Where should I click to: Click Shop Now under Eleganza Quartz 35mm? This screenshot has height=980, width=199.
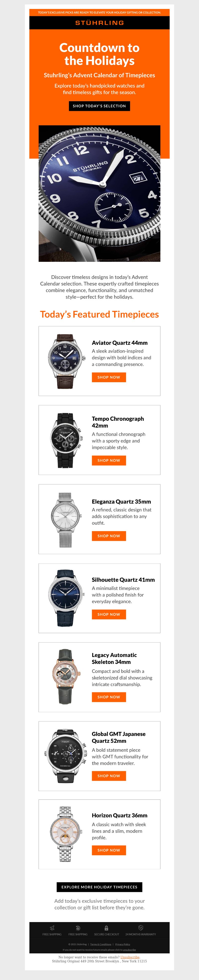[109, 536]
